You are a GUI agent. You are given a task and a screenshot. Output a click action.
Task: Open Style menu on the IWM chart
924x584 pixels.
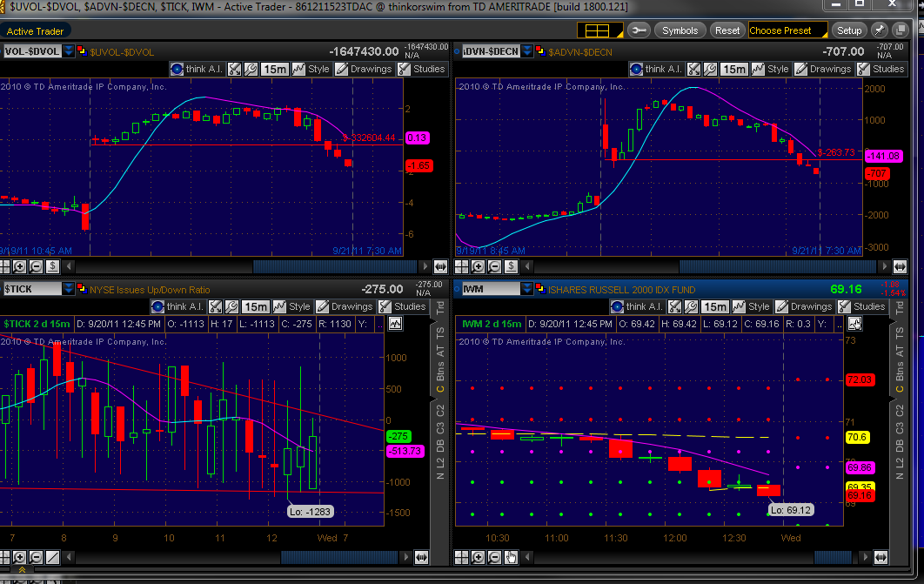[751, 306]
